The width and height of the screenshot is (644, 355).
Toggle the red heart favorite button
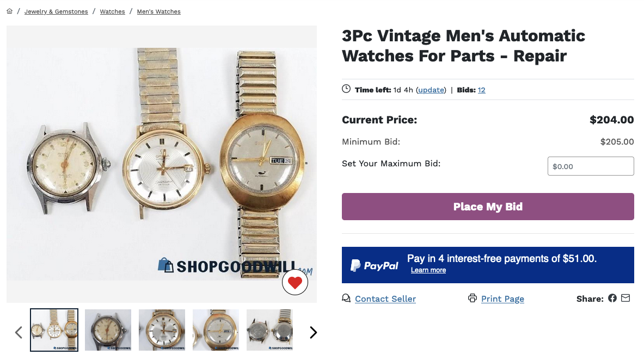tap(295, 282)
